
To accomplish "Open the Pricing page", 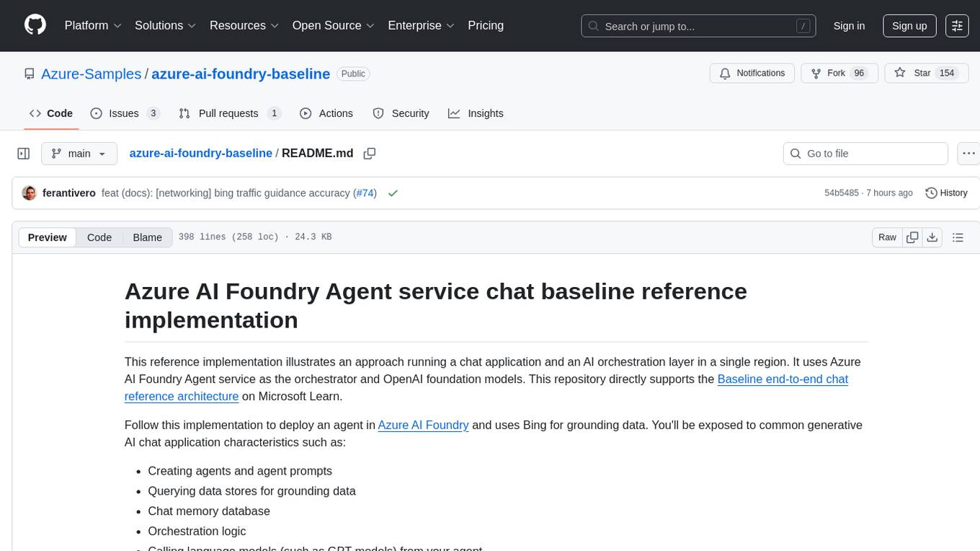I will point(486,25).
